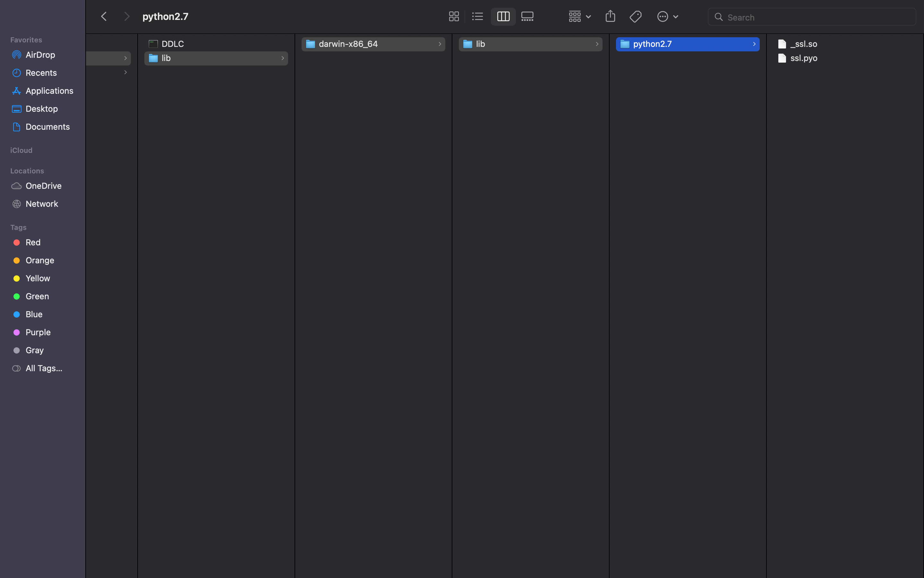Click the AirDrop sidebar icon
This screenshot has width=924, height=578.
[x=16, y=55]
